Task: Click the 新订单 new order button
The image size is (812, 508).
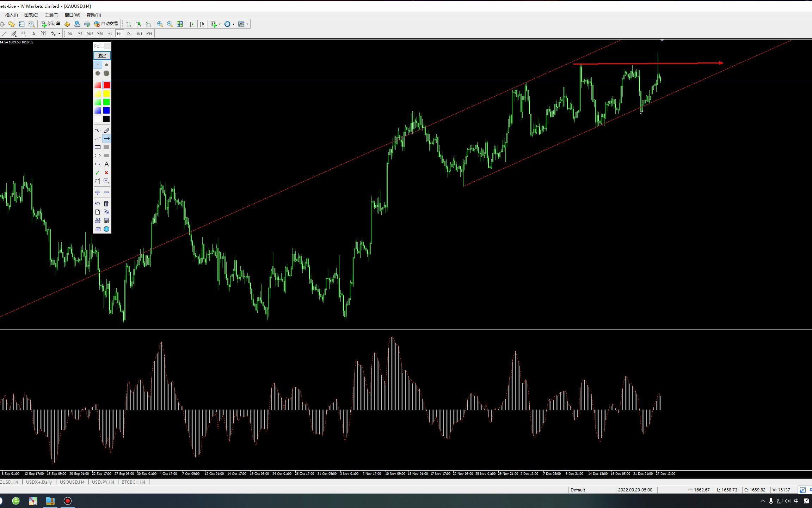Action: (x=51, y=24)
